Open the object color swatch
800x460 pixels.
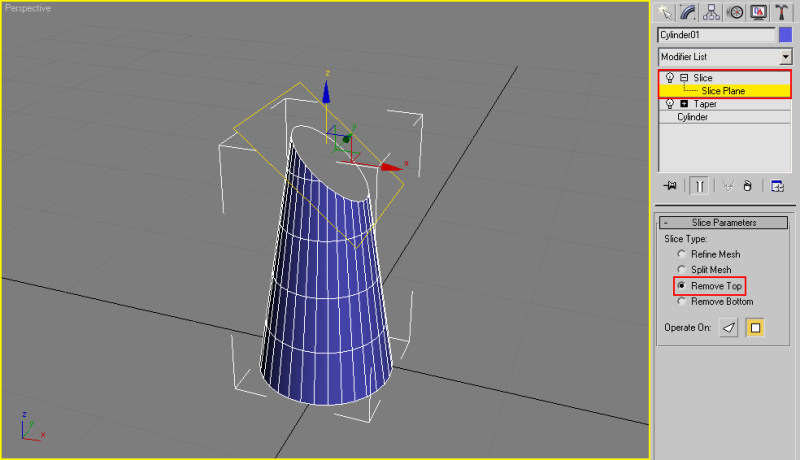[785, 35]
